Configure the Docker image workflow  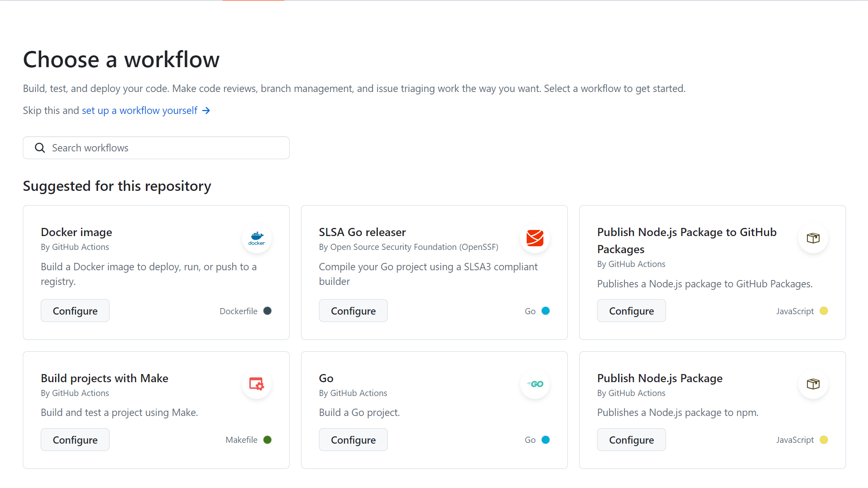pos(75,311)
